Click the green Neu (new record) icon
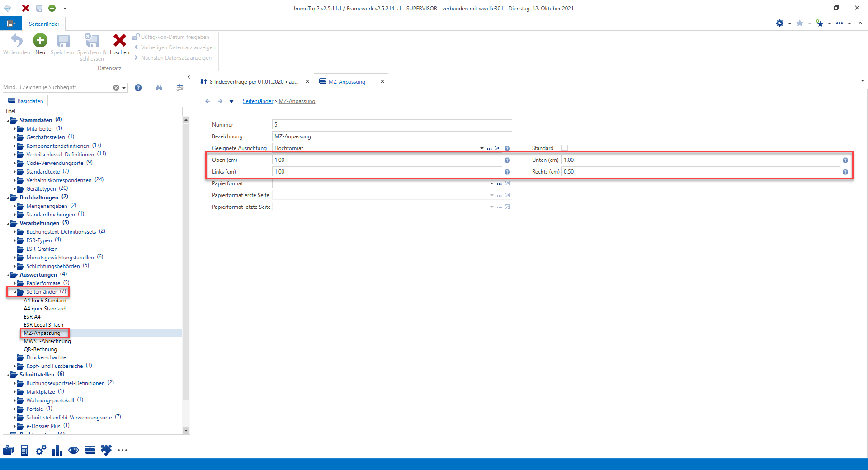This screenshot has width=868, height=470. [40, 41]
